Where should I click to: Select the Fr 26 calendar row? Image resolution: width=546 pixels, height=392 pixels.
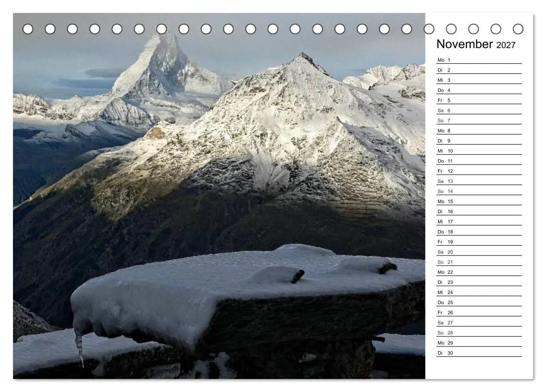tap(479, 312)
